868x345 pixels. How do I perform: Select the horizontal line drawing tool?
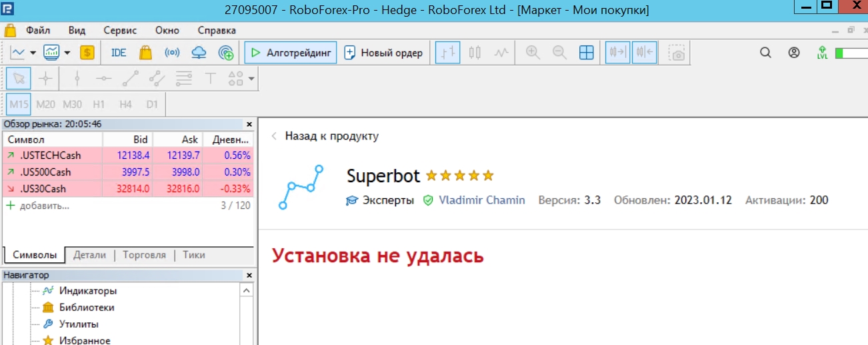point(103,79)
